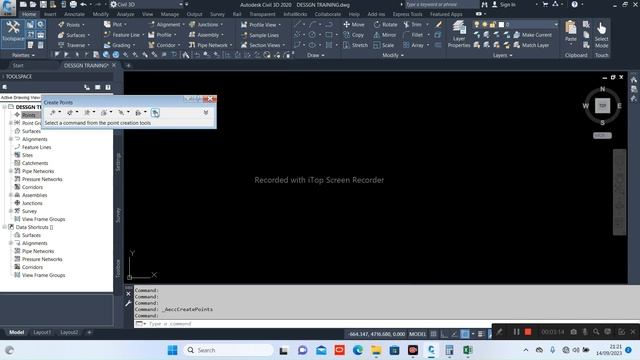Select the Copy tool

click(x=353, y=35)
